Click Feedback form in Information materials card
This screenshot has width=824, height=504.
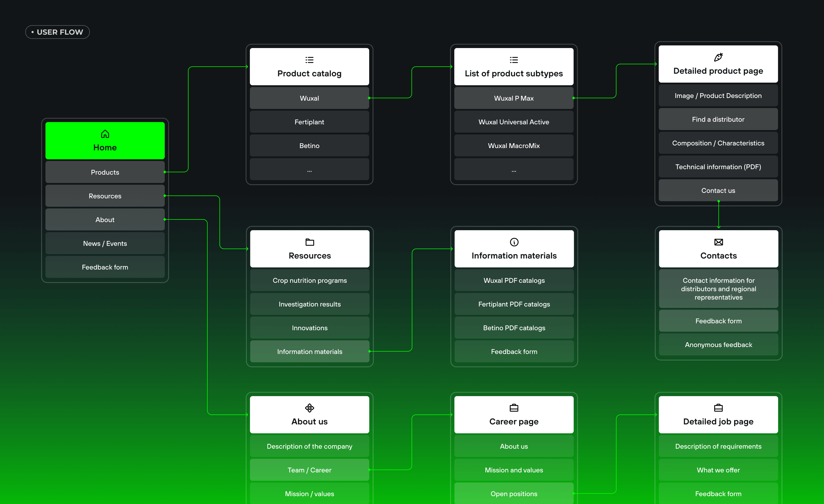tap(514, 351)
